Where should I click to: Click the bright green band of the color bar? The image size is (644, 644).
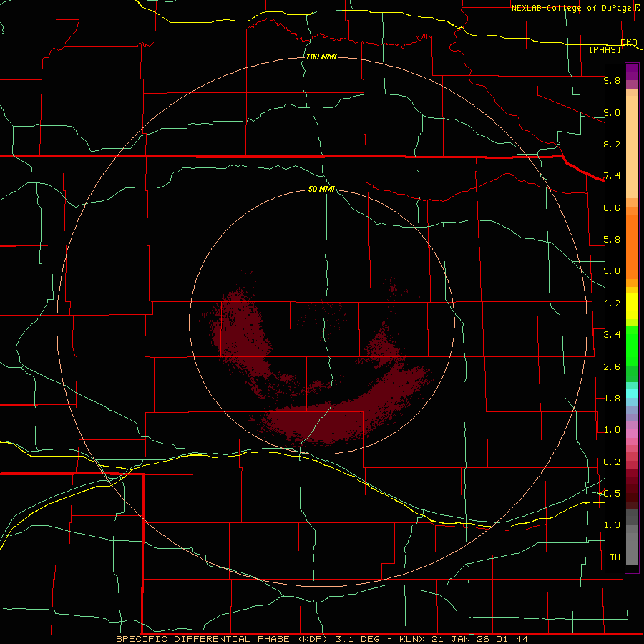[x=632, y=346]
